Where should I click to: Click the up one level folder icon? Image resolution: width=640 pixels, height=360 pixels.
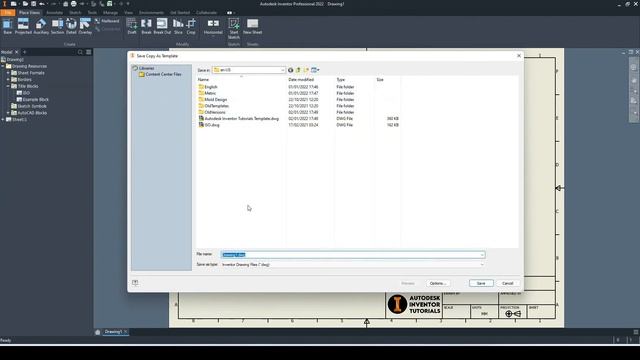298,70
